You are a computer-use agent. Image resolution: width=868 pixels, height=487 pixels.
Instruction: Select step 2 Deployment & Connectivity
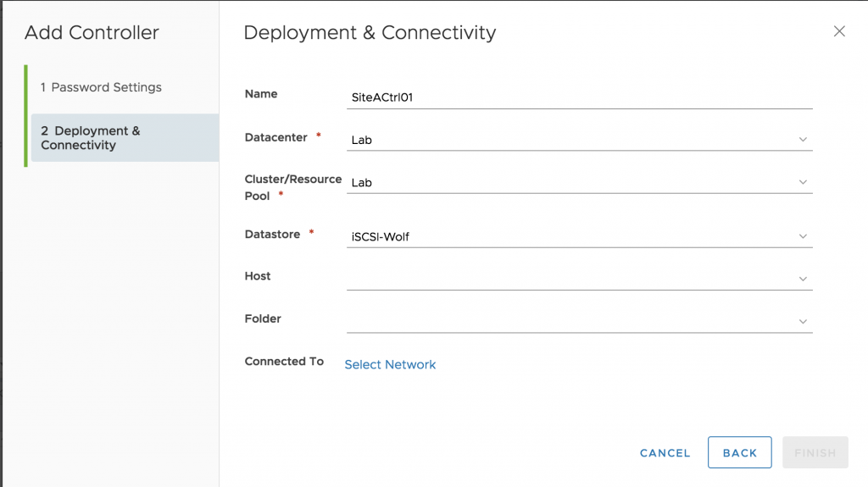point(125,138)
